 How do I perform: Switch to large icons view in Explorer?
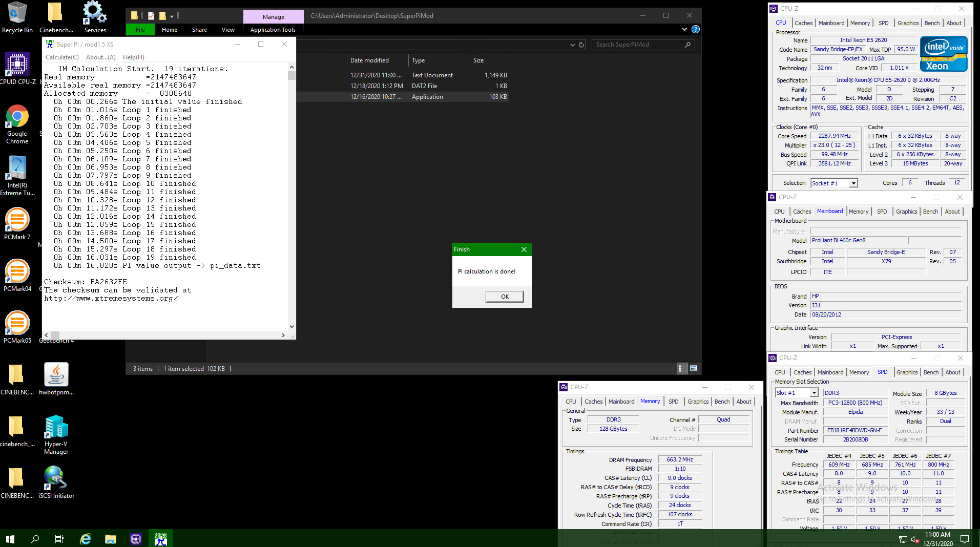(x=694, y=368)
